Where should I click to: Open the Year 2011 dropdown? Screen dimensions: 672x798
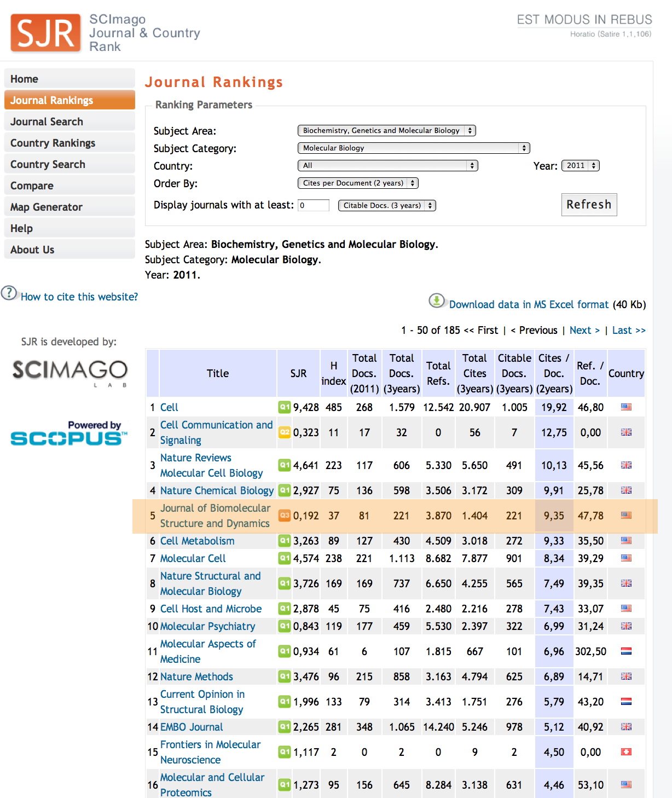pyautogui.click(x=580, y=166)
